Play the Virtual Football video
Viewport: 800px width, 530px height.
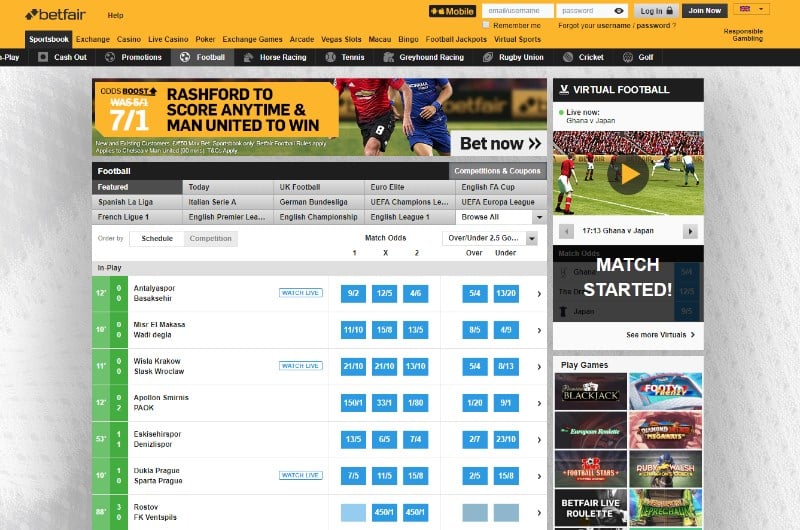coord(629,174)
